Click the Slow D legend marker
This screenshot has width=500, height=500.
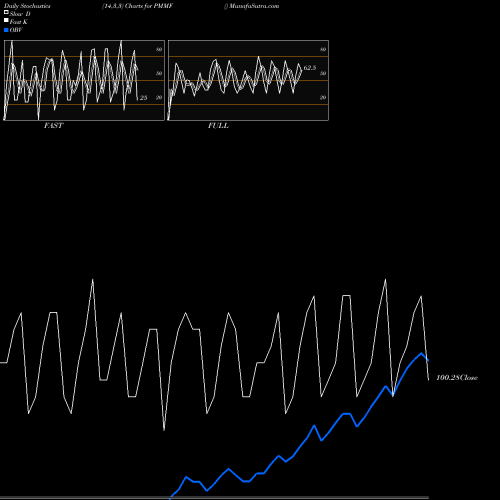pos(6,12)
